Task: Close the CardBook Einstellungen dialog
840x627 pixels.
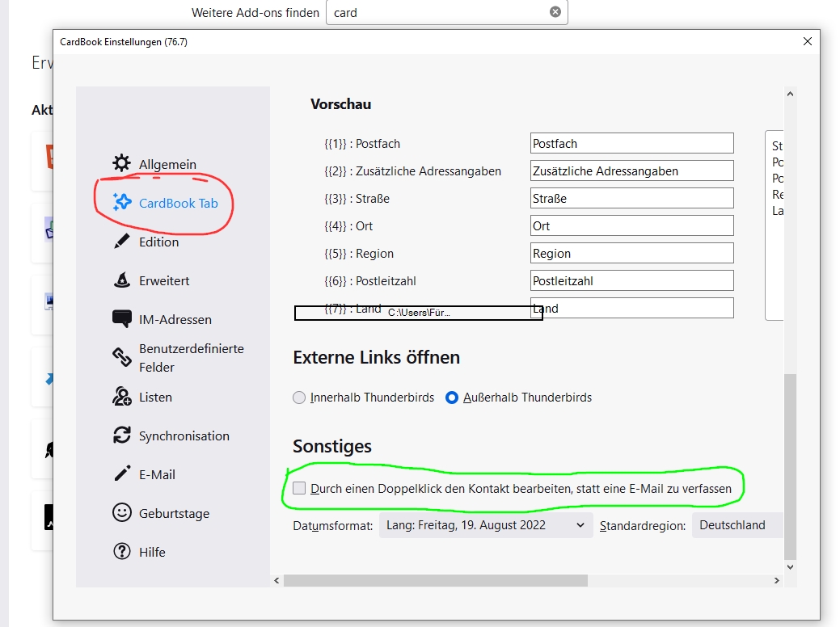Action: [808, 41]
